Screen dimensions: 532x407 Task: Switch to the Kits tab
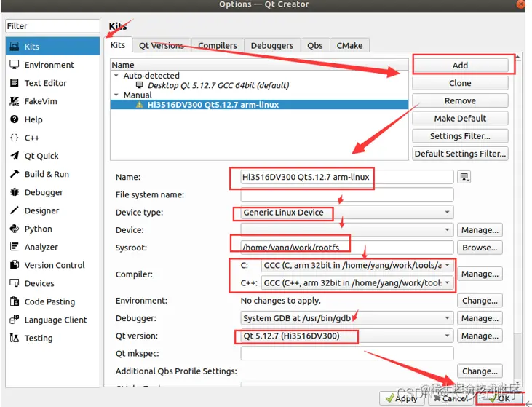coord(118,45)
